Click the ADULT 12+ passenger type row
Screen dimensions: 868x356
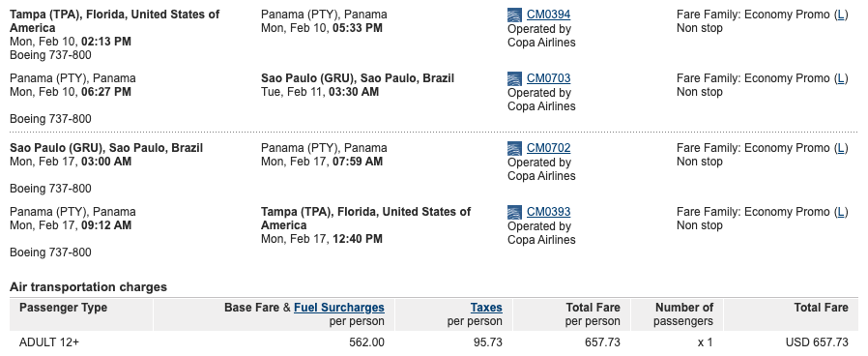pos(433,342)
